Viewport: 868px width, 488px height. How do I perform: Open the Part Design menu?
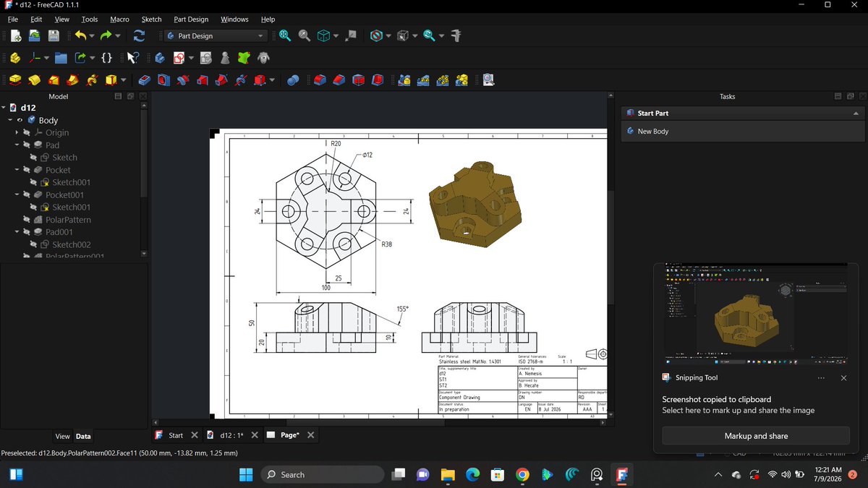191,20
